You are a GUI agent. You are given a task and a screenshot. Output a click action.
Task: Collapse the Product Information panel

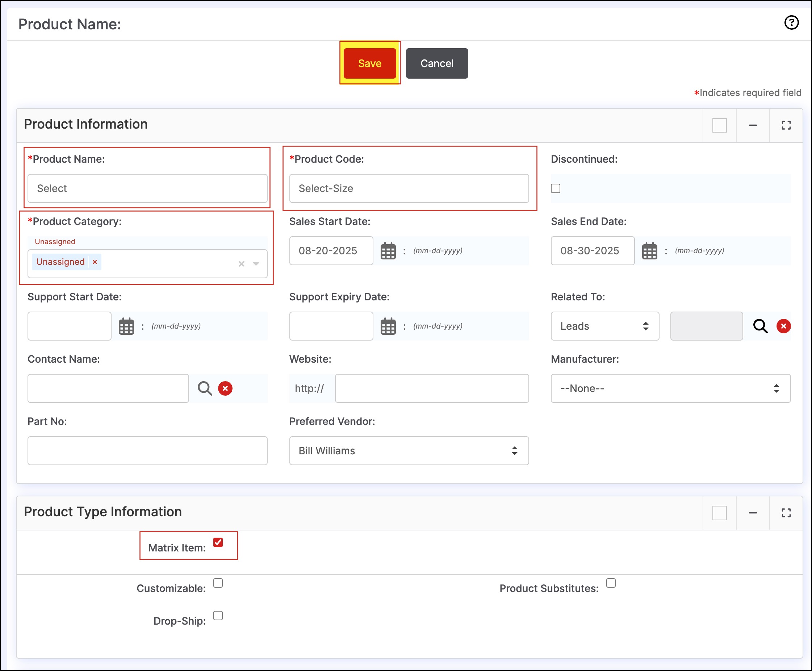pyautogui.click(x=753, y=125)
